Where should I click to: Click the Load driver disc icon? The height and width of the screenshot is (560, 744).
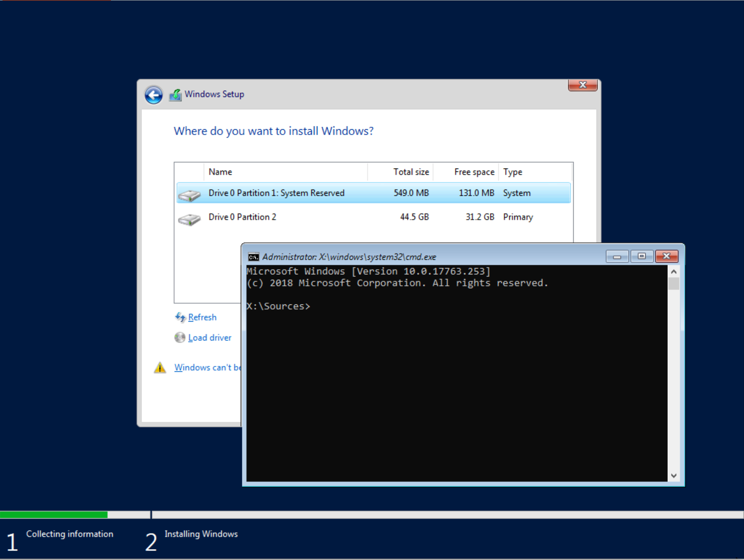click(x=180, y=338)
